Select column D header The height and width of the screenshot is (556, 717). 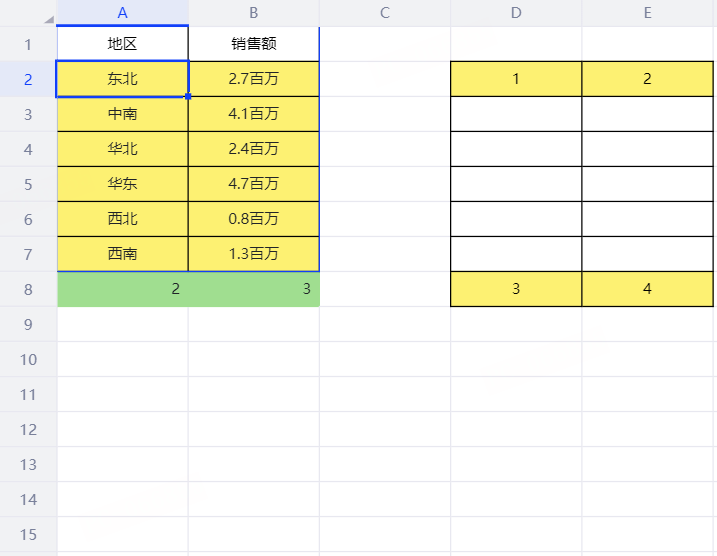(x=516, y=13)
